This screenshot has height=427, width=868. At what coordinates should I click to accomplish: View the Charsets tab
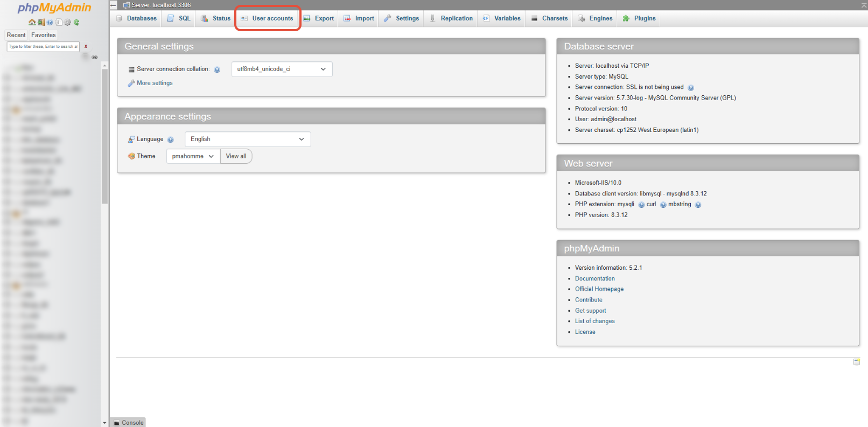[x=549, y=18]
